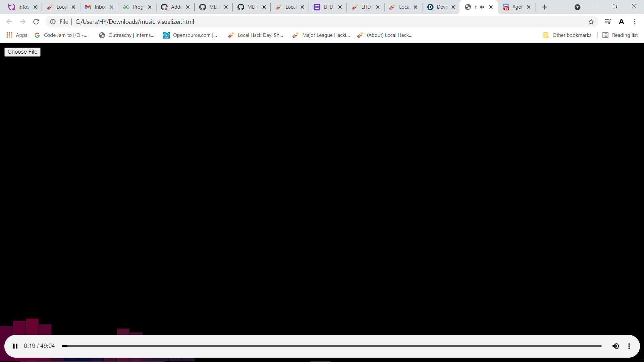Screen dimensions: 644x362
Task: Open a new tab with plus button
Action: tap(544, 7)
